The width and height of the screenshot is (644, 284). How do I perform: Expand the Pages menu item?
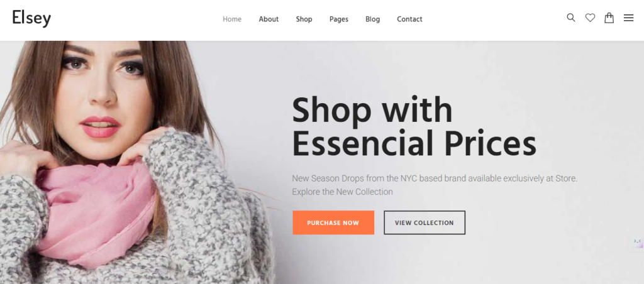click(x=339, y=19)
